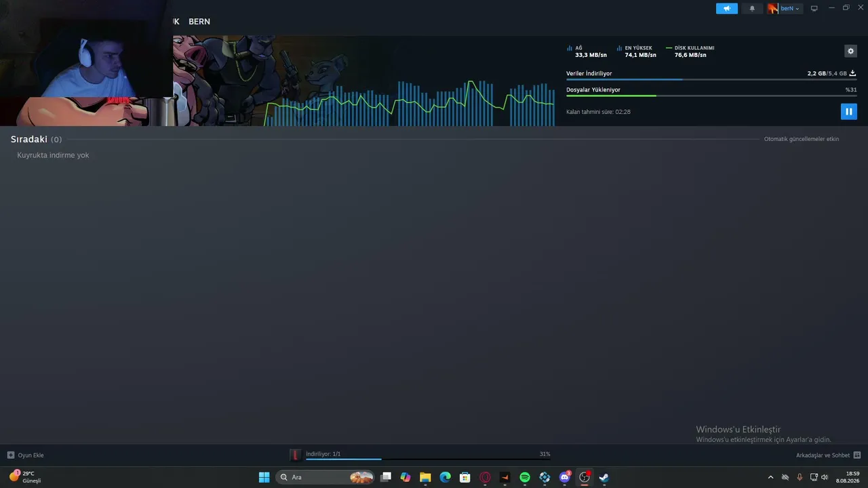Click the Sıradaki queue heading
Screen dimensions: 868x488
29,139
